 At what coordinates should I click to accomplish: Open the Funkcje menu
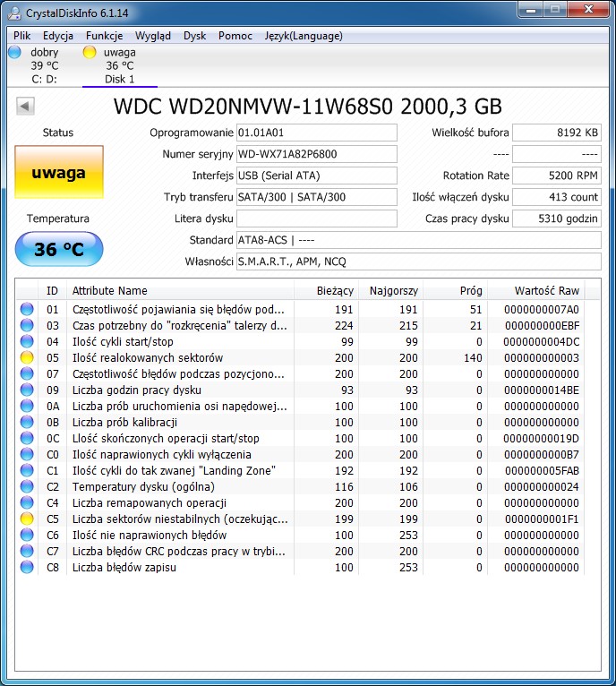pyautogui.click(x=104, y=36)
